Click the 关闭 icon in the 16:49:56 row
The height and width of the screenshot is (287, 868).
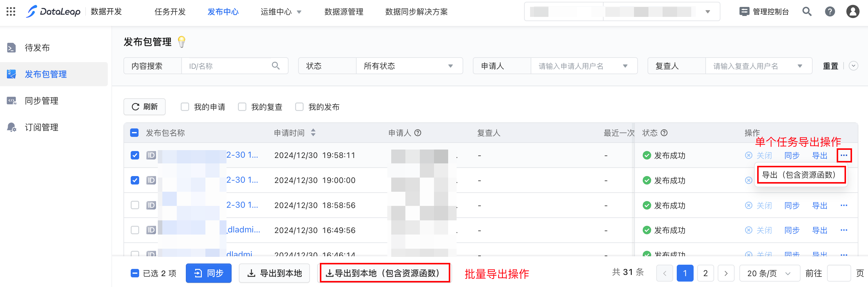748,230
